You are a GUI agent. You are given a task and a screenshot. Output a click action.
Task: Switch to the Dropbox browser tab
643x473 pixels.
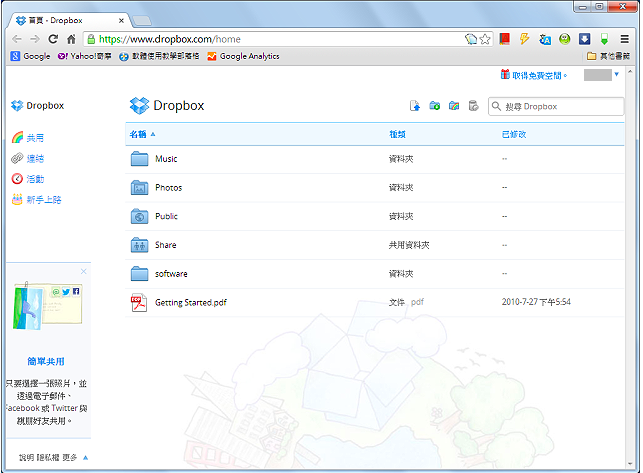pyautogui.click(x=70, y=21)
